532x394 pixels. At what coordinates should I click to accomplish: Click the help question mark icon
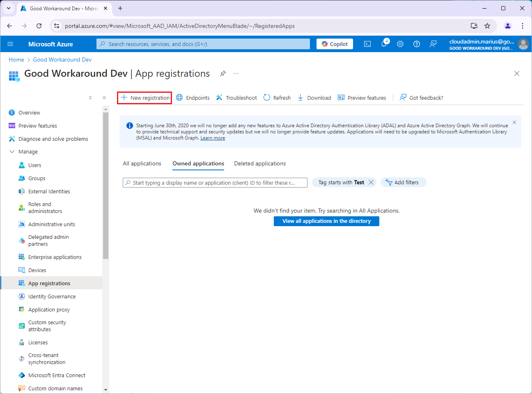[x=417, y=44]
